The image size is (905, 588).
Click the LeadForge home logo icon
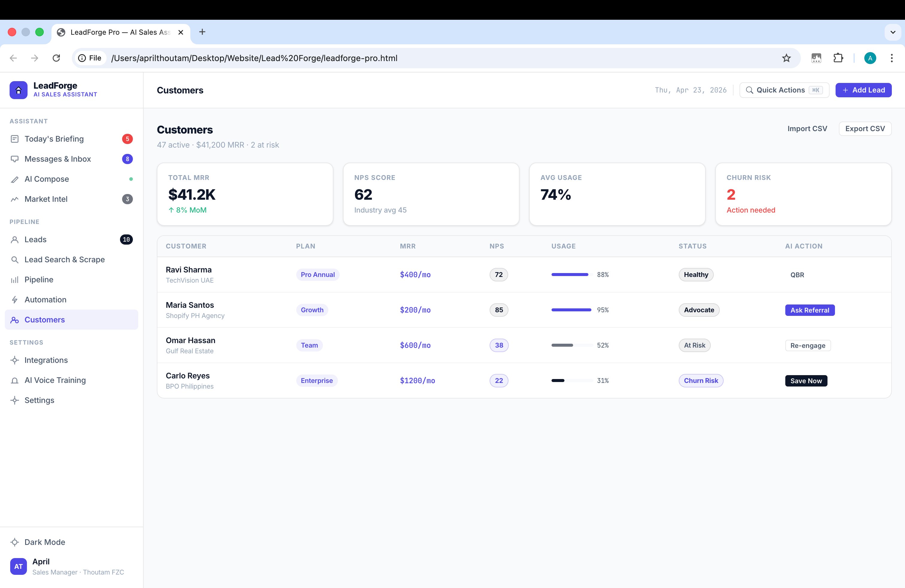[x=18, y=90]
